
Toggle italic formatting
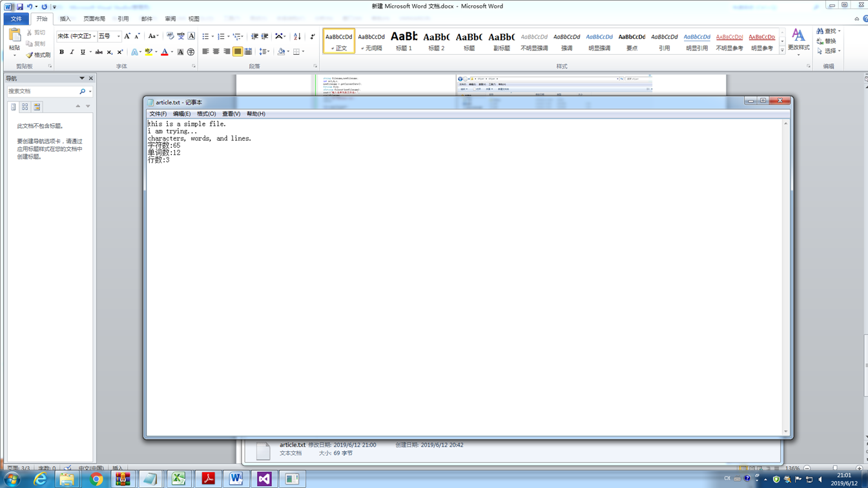(72, 52)
